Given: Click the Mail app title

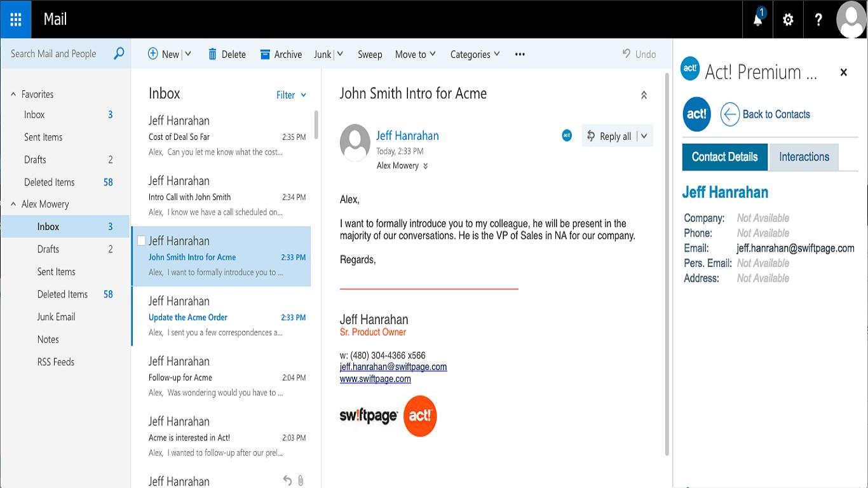Looking at the screenshot, I should (55, 19).
